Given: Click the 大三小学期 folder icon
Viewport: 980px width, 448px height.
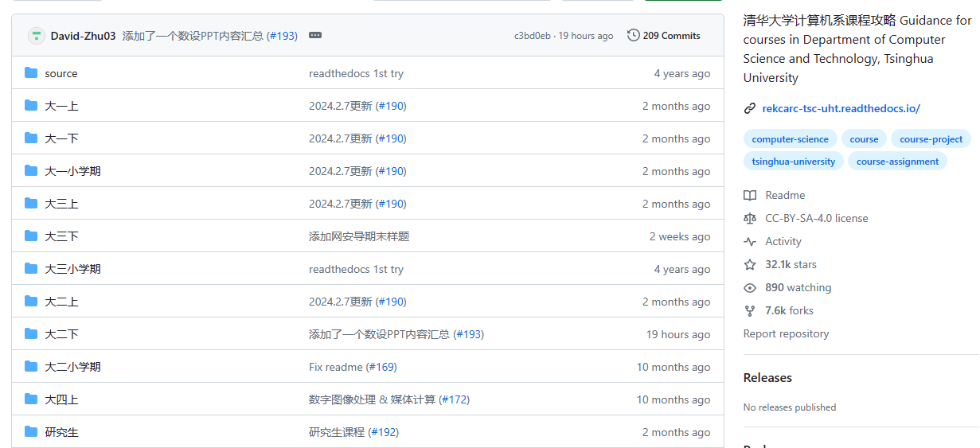Looking at the screenshot, I should coord(31,269).
